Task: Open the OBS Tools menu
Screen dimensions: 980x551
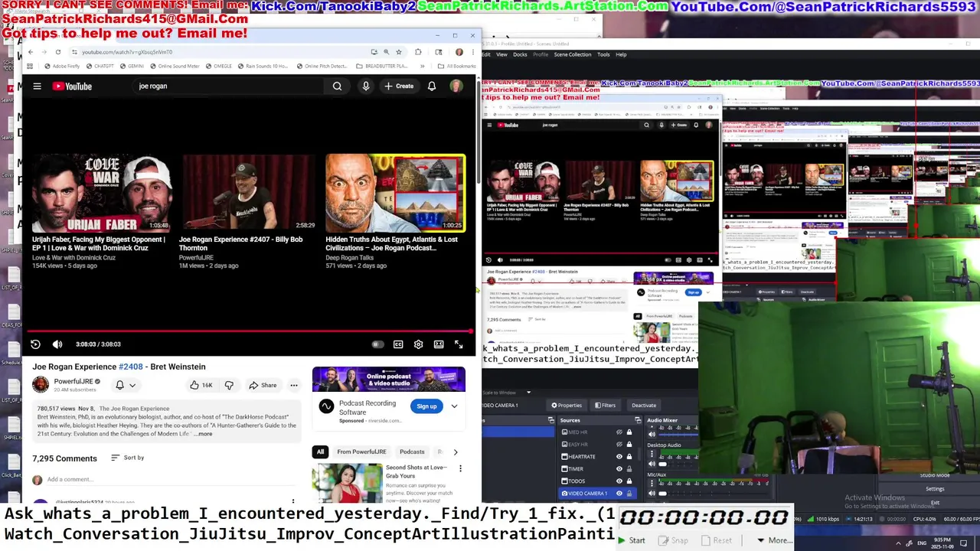Action: pyautogui.click(x=603, y=54)
